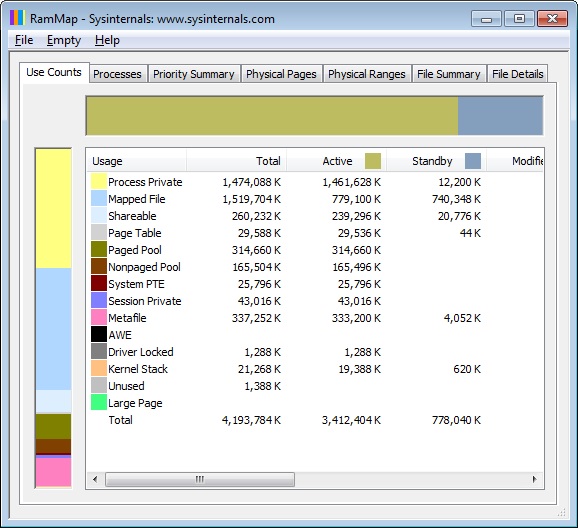Select the Session Private row label

click(144, 301)
